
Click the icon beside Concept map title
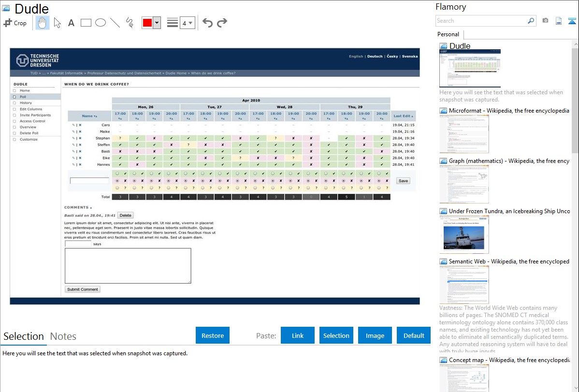443,360
